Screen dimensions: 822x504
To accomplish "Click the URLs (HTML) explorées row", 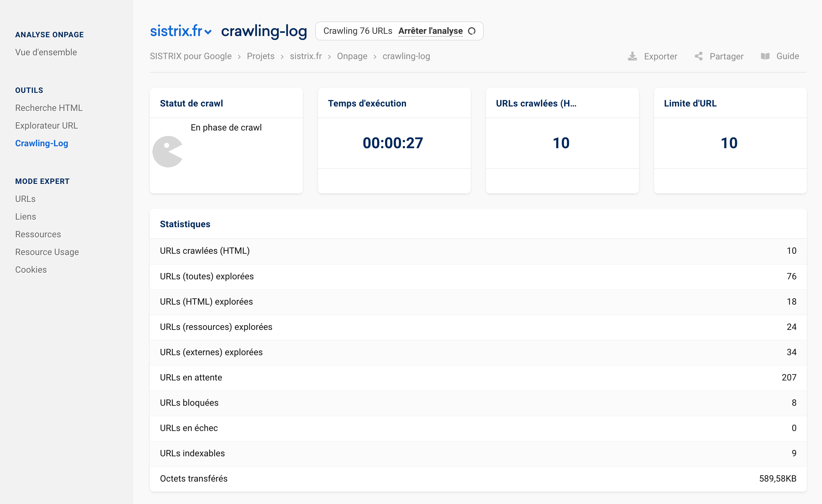I will tap(478, 302).
